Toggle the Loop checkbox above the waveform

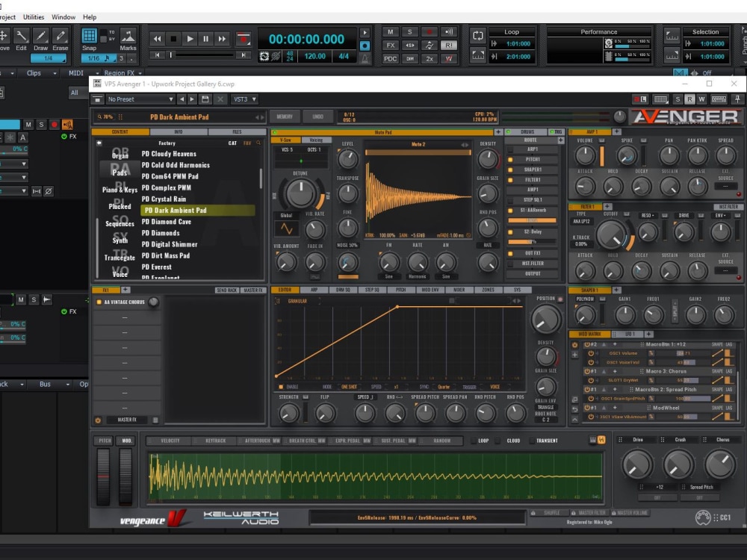[474, 441]
